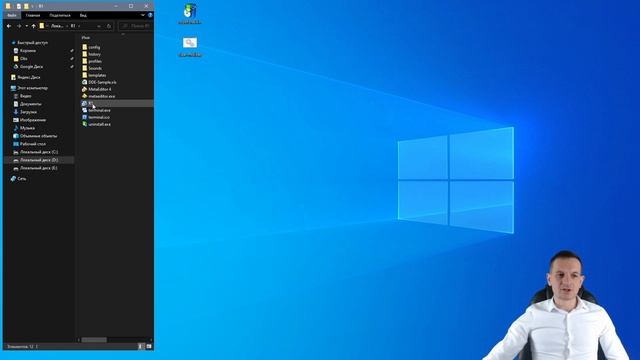The height and width of the screenshot is (360, 640).
Task: Open recent locations dropdown arrow
Action: click(27, 26)
